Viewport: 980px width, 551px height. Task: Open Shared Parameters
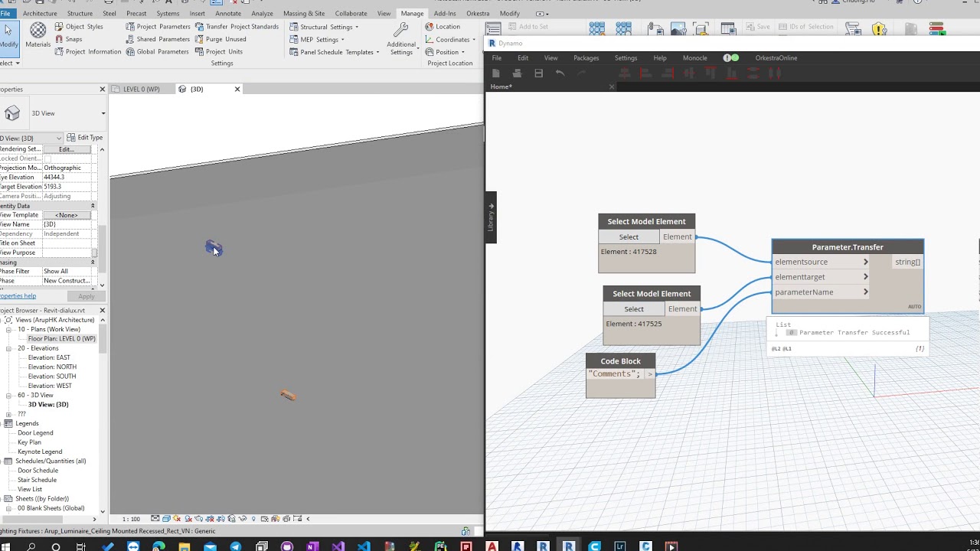point(158,39)
